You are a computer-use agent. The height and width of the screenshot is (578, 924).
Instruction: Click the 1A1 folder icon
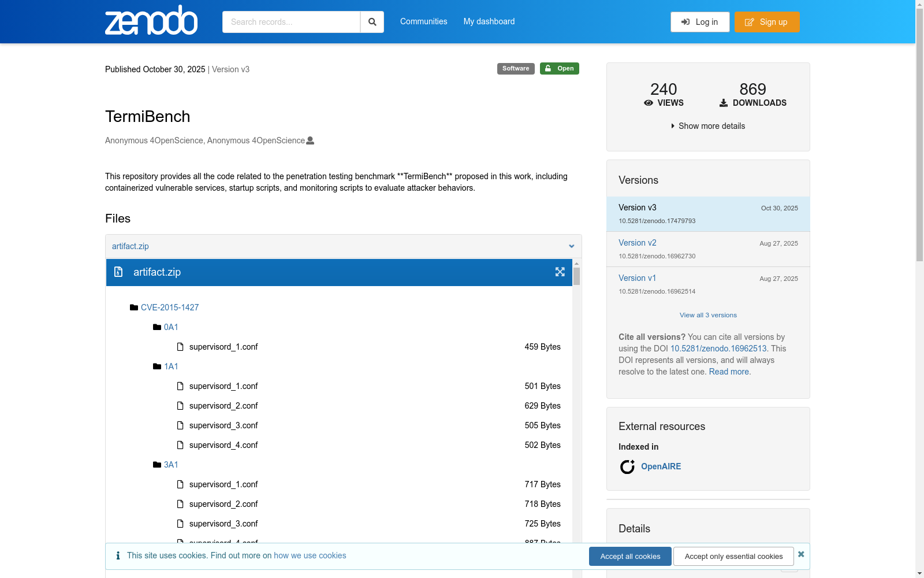[x=157, y=366]
